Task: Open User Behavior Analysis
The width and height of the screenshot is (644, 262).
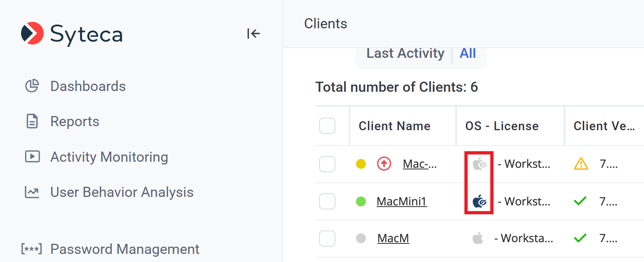Action: pyautogui.click(x=122, y=192)
